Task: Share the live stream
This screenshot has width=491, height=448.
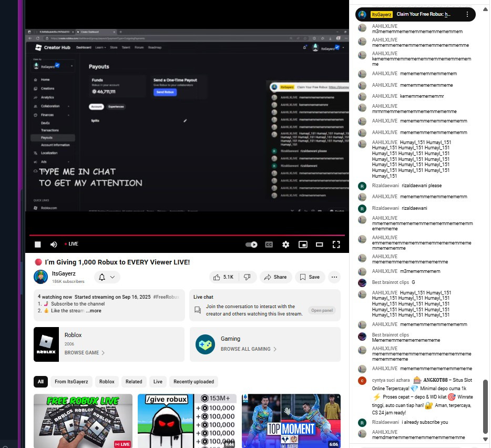Action: click(x=275, y=277)
